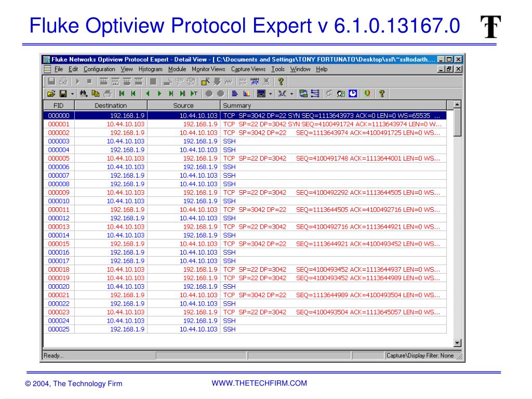The image size is (532, 399).
Task: Click the Destination column header
Action: click(111, 105)
